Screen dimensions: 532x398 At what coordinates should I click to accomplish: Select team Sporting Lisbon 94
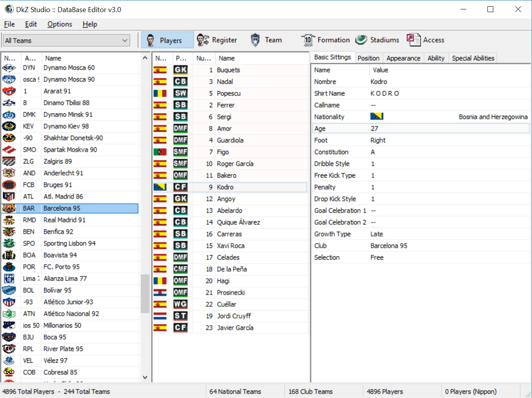pyautogui.click(x=70, y=243)
